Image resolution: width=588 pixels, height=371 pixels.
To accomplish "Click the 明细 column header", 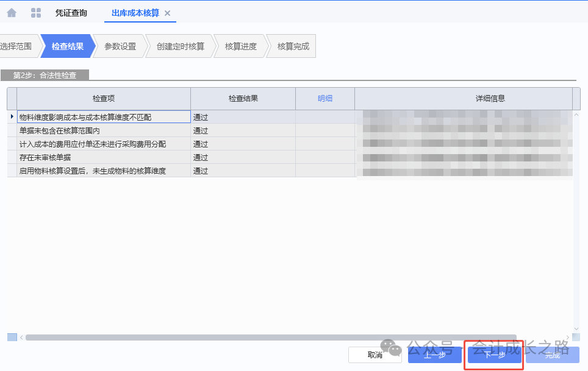I will [x=325, y=98].
